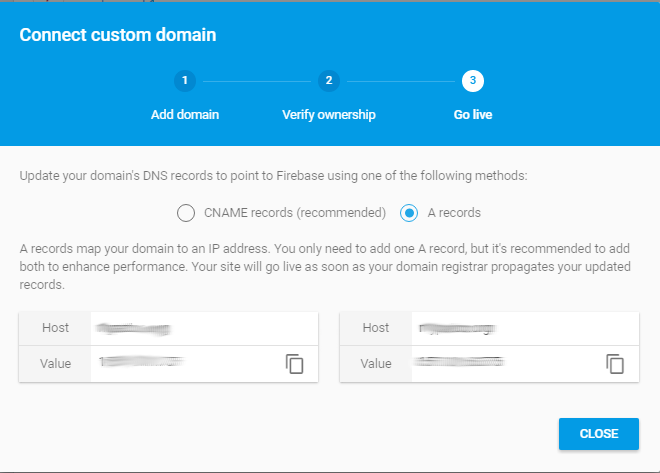Click the Host label of the first record
The width and height of the screenshot is (660, 473).
click(x=55, y=328)
